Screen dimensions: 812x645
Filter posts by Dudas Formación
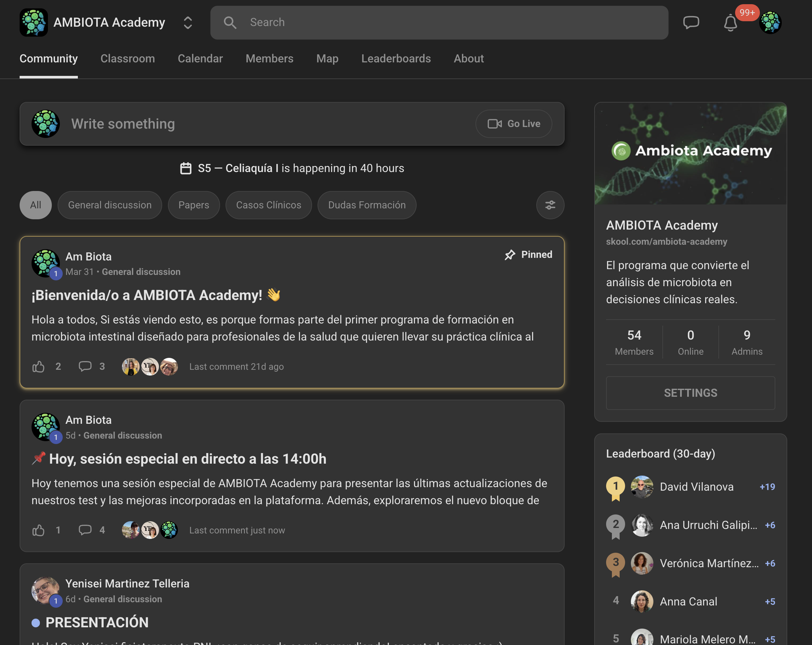367,205
